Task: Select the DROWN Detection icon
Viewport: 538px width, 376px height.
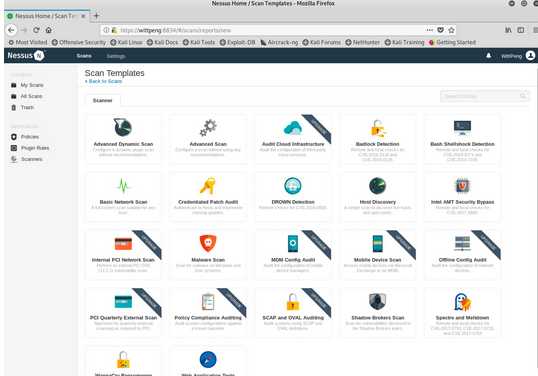Action: [x=293, y=186]
